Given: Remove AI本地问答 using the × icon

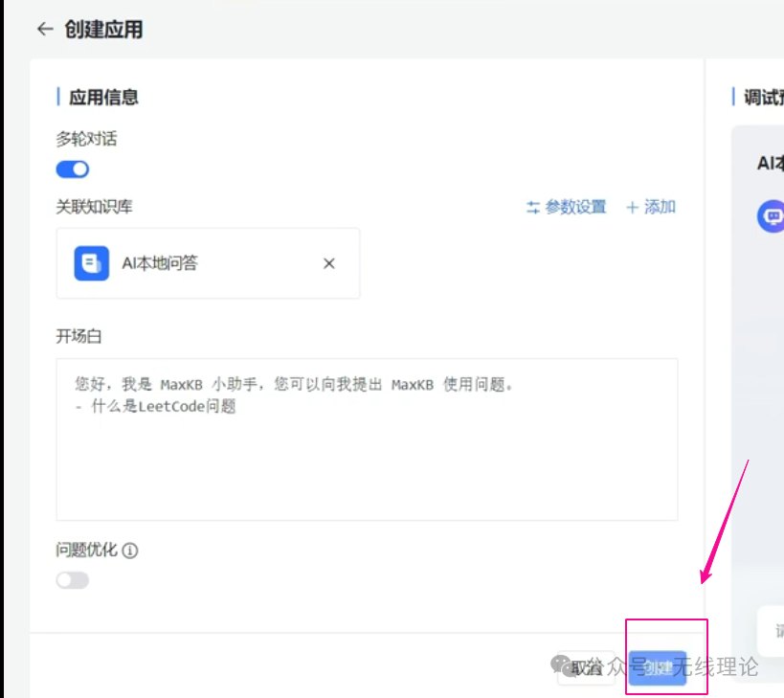Looking at the screenshot, I should (328, 263).
